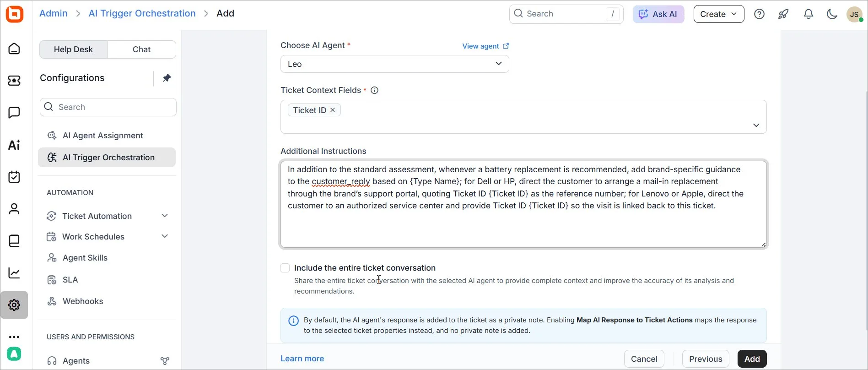
Task: Open the Admin settings gear icon
Action: 14,305
